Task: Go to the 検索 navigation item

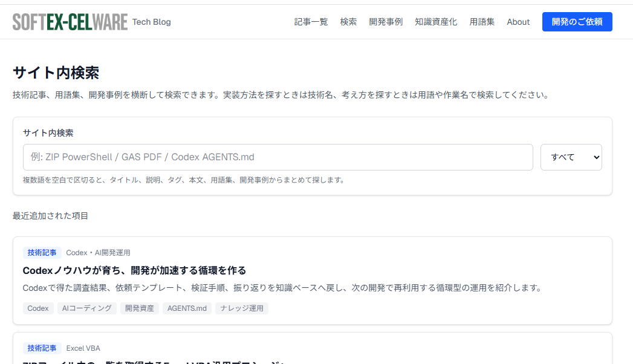Action: click(348, 22)
